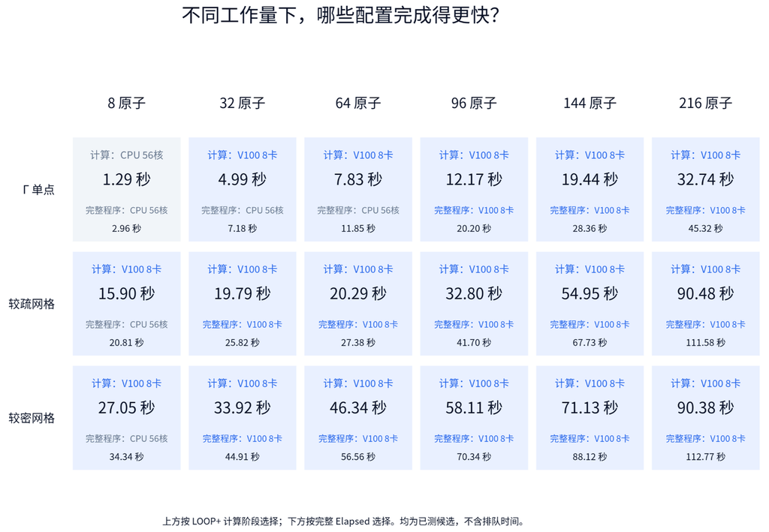
Task: Click the 较疏网格 row label
Action: [x=32, y=304]
